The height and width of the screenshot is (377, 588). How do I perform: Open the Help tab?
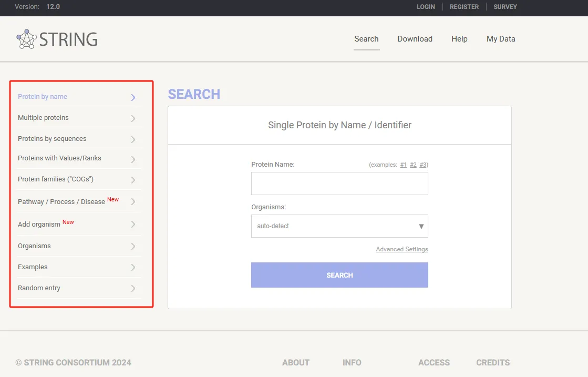(x=459, y=39)
